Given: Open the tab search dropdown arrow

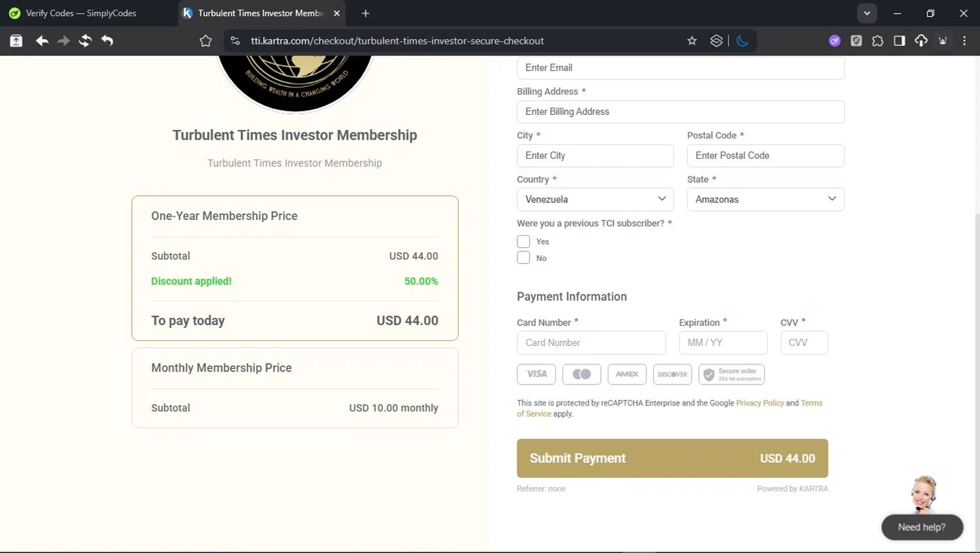Looking at the screenshot, I should click(867, 13).
